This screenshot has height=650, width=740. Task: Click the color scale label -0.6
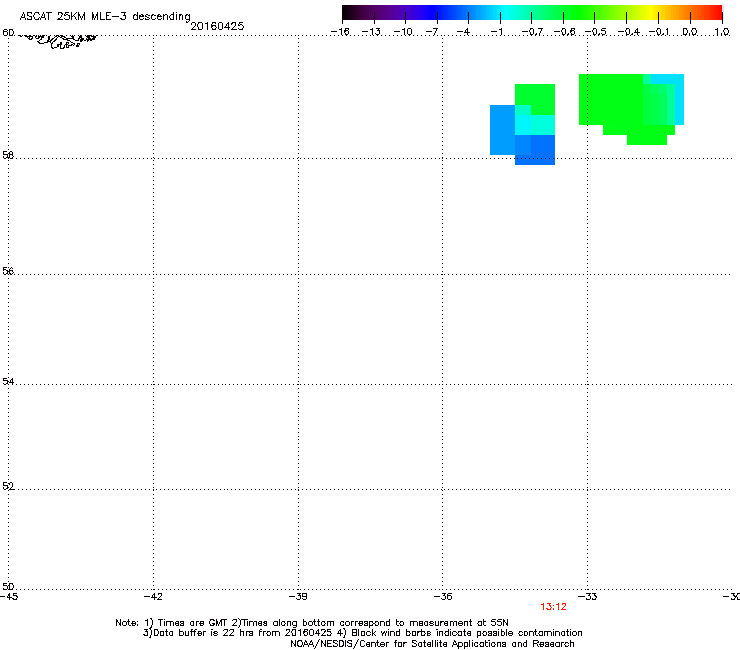tap(564, 32)
